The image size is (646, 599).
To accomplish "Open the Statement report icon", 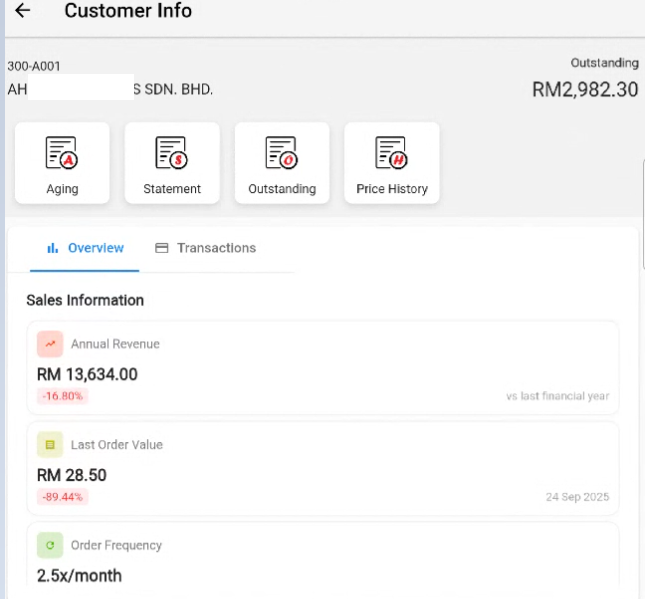I will 172,152.
